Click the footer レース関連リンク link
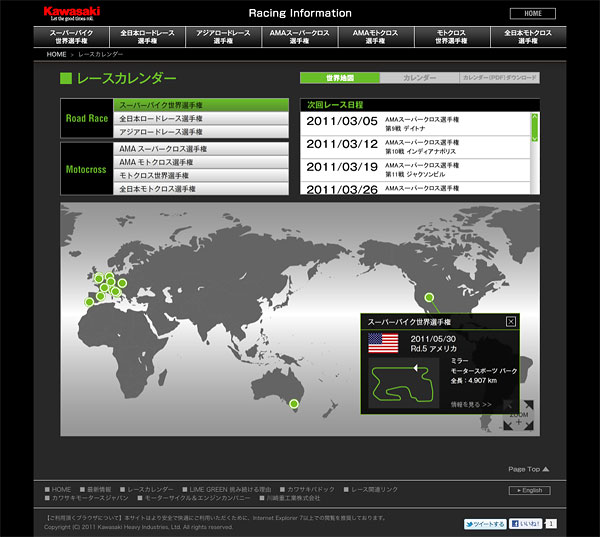 pyautogui.click(x=371, y=490)
